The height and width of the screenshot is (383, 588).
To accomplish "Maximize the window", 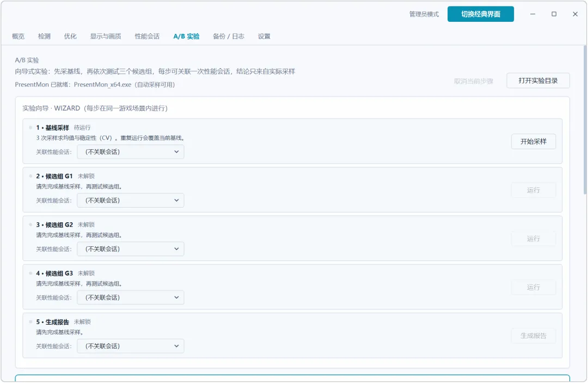I will (554, 14).
